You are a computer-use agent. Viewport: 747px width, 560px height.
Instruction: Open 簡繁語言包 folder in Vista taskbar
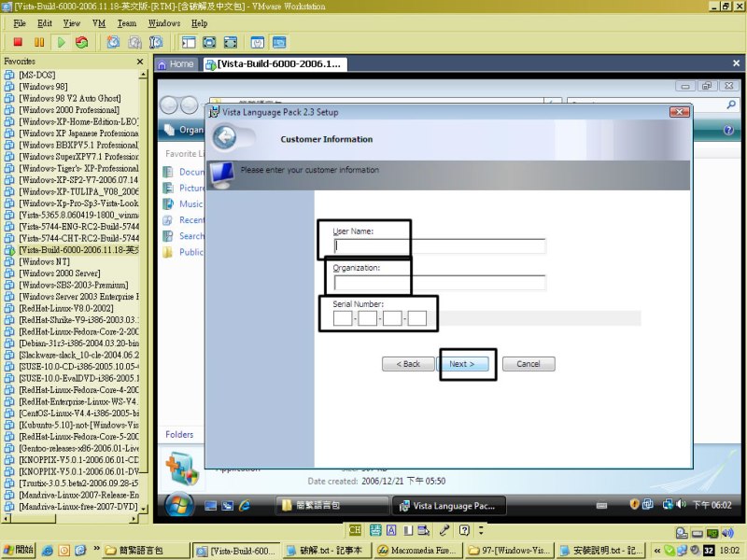pyautogui.click(x=331, y=505)
